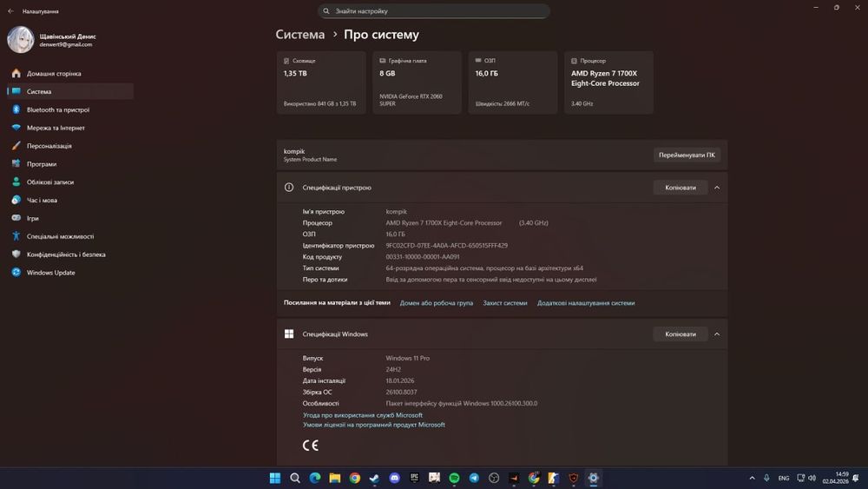The image size is (868, 489).
Task: Open the clock showing 14:59
Action: coord(835,478)
